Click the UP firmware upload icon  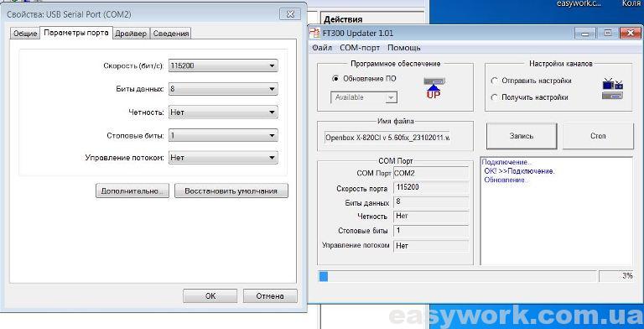[434, 88]
